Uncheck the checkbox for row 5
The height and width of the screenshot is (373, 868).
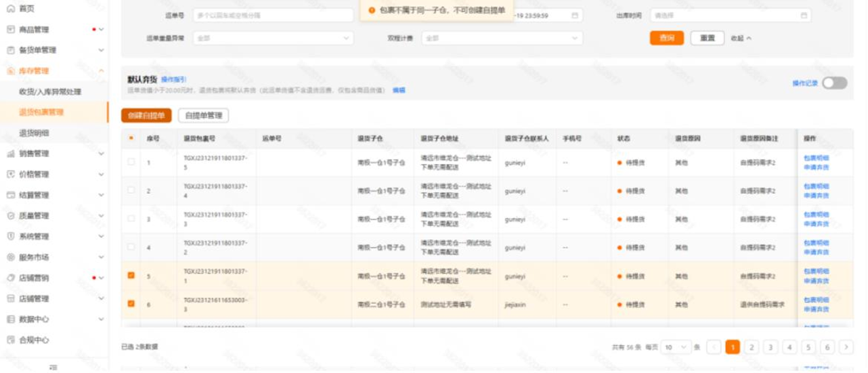[x=131, y=276]
